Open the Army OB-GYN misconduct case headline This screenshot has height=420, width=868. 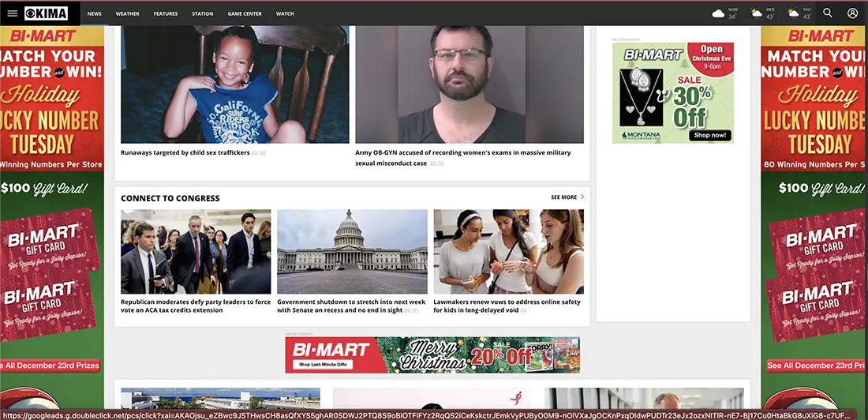click(463, 158)
